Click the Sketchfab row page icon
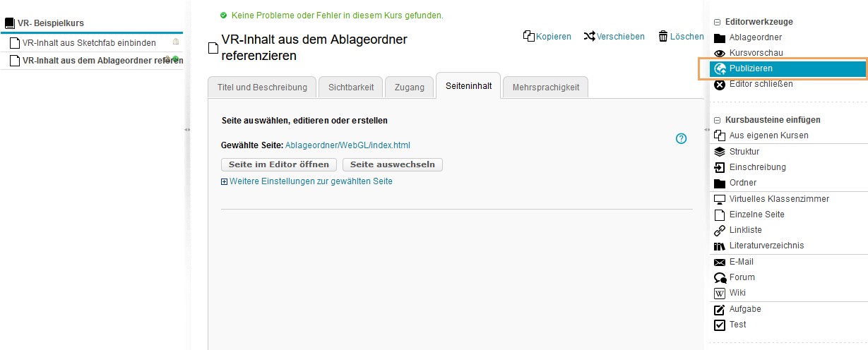This screenshot has width=868, height=350. coord(15,43)
